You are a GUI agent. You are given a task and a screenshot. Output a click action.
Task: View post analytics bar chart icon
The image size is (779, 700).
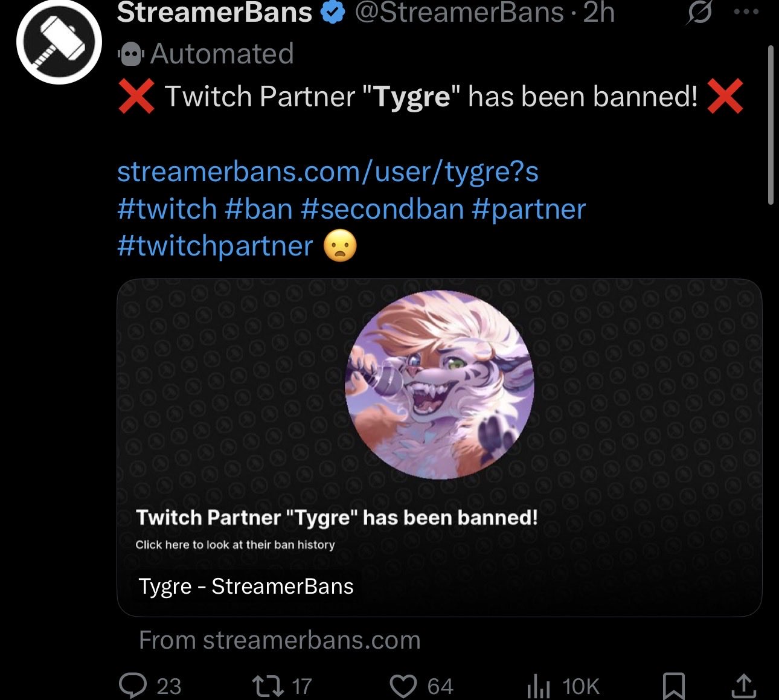pos(539,686)
